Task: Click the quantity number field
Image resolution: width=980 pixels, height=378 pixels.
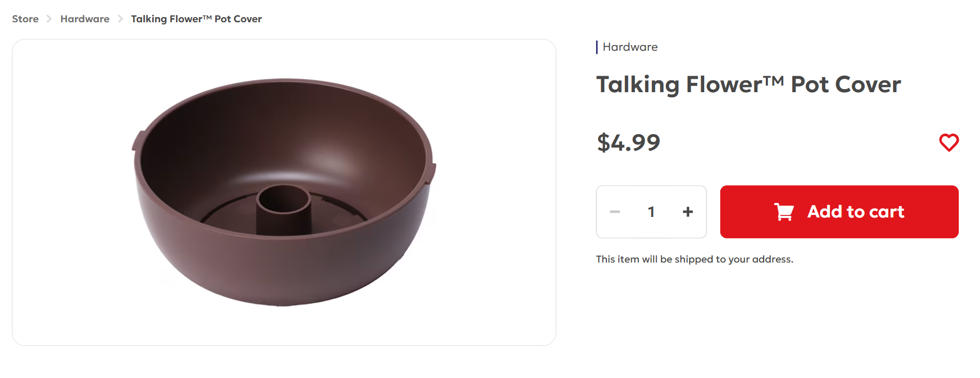Action: [x=651, y=212]
